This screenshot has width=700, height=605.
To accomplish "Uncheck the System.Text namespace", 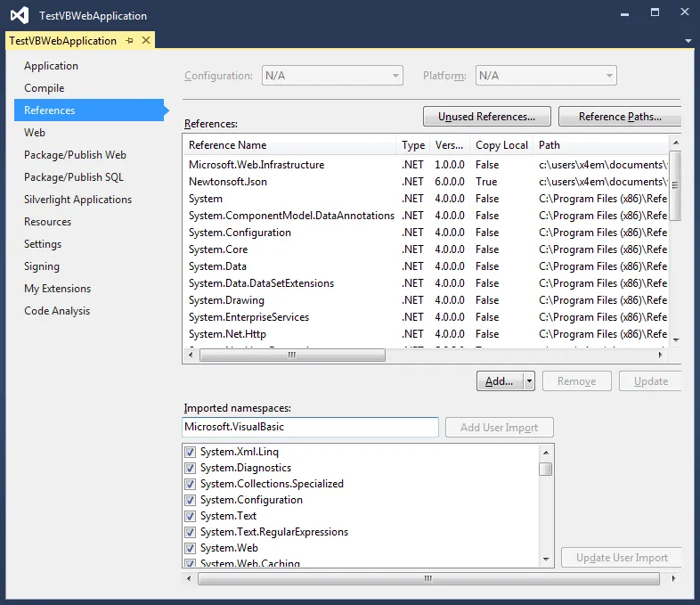I will click(191, 516).
